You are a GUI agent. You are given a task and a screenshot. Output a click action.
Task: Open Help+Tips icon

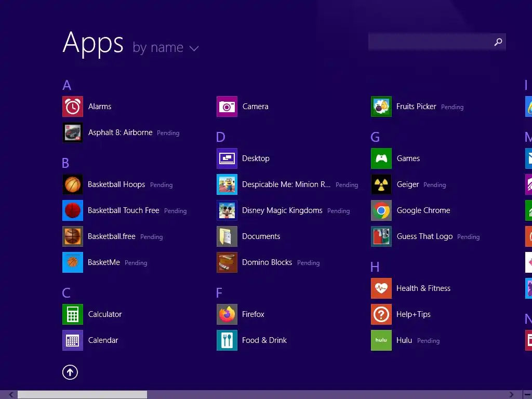click(x=381, y=314)
